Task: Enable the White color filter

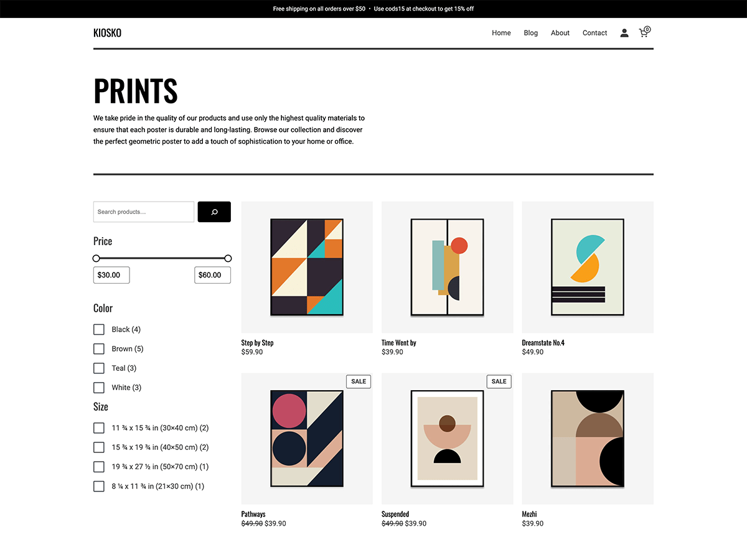Action: coord(98,387)
